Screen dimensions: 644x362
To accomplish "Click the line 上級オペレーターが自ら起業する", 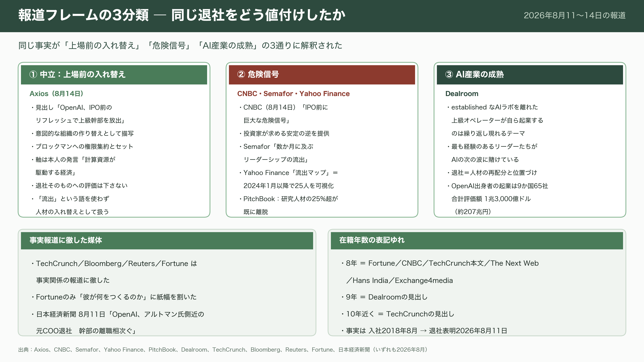I will pos(497,120).
